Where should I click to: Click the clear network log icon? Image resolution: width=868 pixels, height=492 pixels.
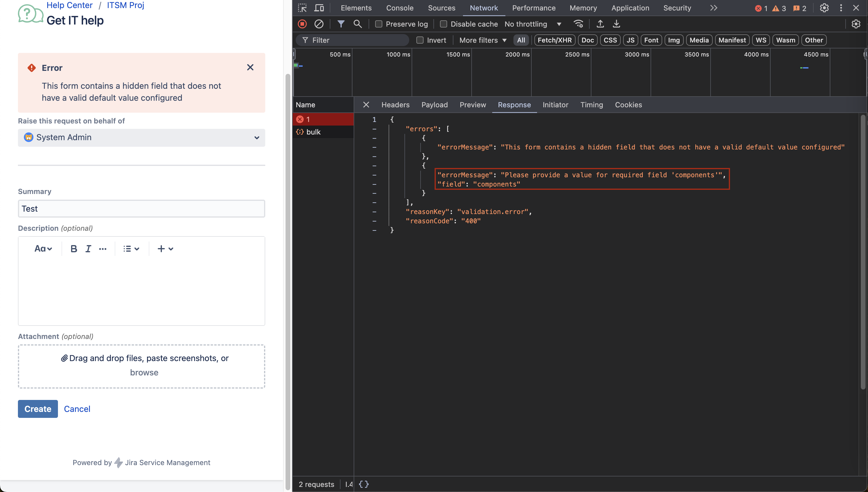pos(319,24)
